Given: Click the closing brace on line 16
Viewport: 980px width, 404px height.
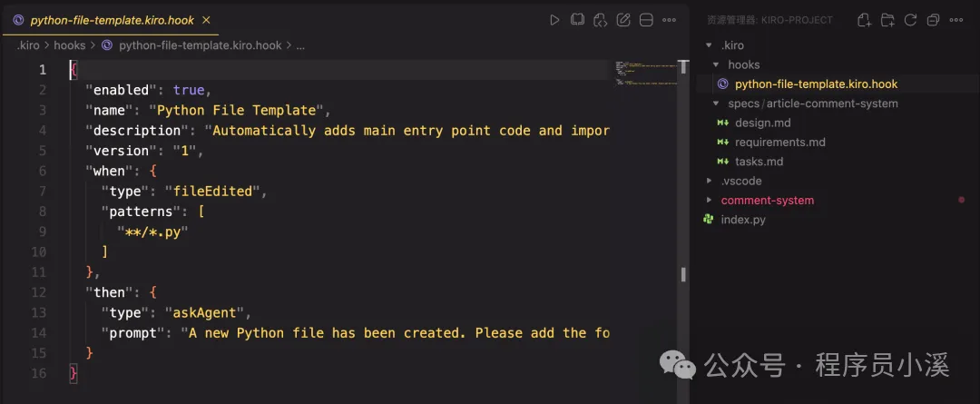Looking at the screenshot, I should 73,373.
